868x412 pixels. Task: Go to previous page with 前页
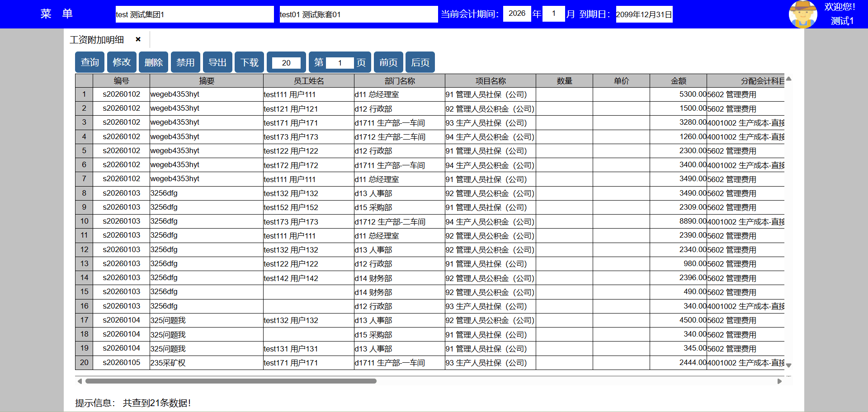[388, 62]
